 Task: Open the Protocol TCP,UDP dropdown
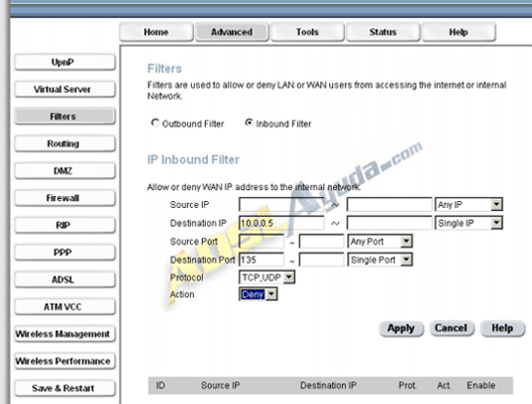coord(266,278)
